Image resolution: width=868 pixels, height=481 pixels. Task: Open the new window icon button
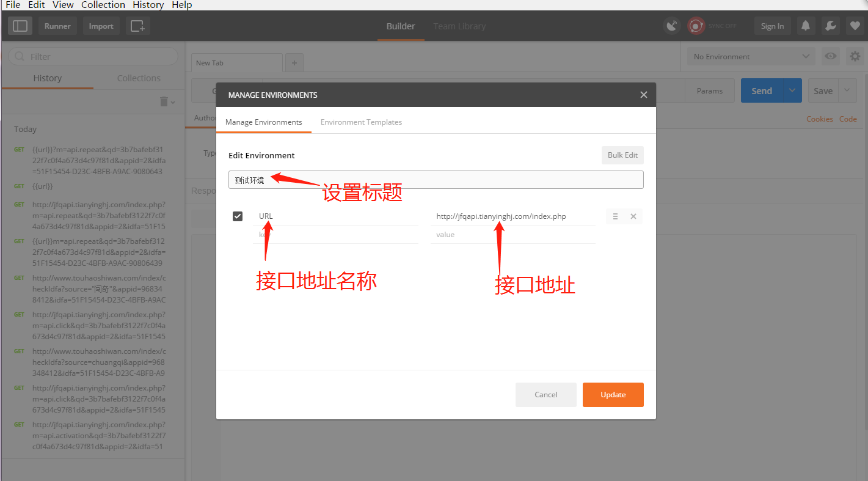(138, 26)
